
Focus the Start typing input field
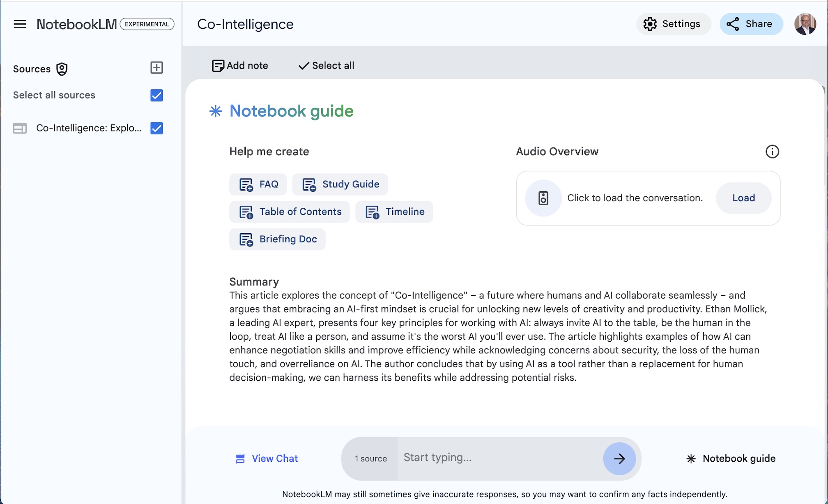500,458
